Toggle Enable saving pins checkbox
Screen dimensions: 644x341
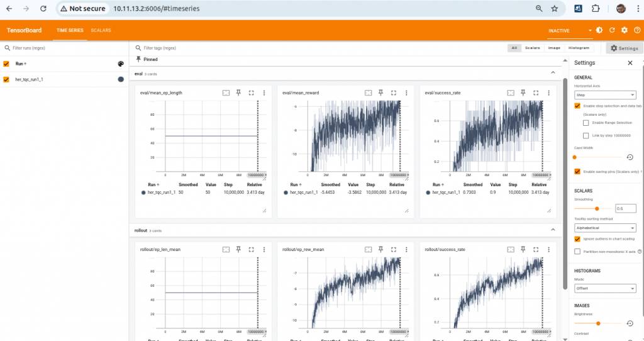click(x=577, y=171)
